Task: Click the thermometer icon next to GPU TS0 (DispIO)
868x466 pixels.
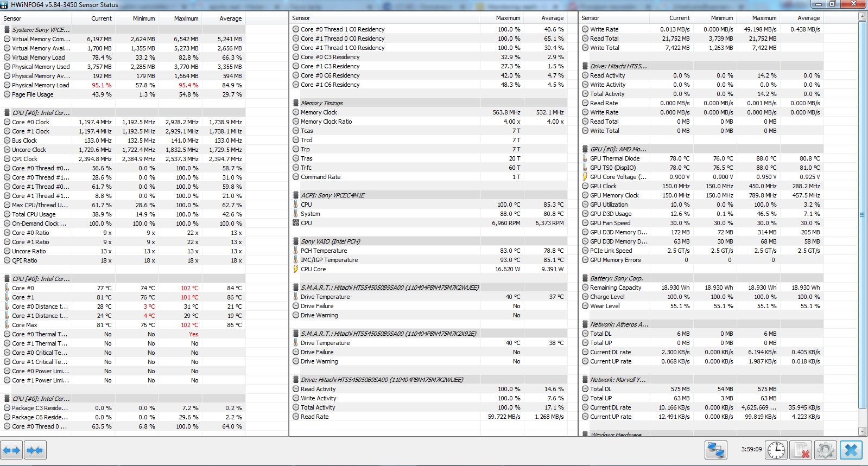Action: point(585,168)
